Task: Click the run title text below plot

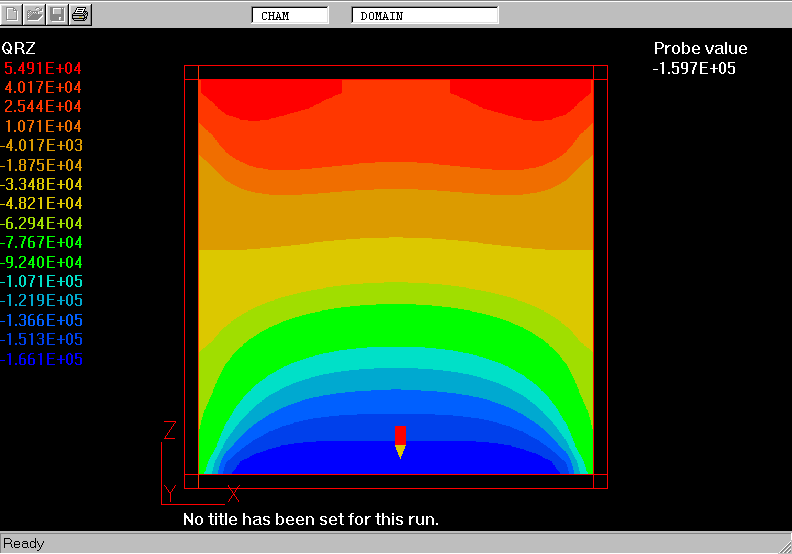Action: coord(311,520)
